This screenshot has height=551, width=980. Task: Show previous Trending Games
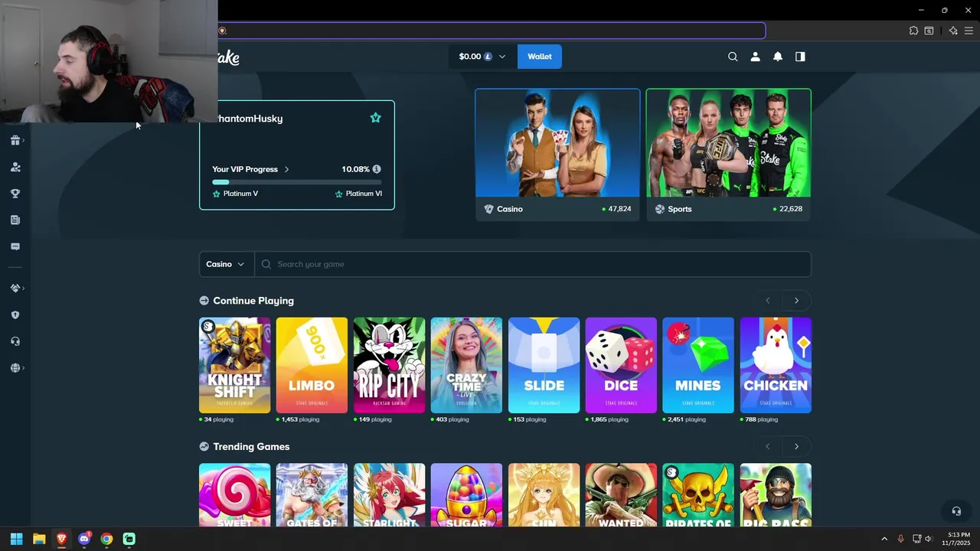(x=768, y=447)
